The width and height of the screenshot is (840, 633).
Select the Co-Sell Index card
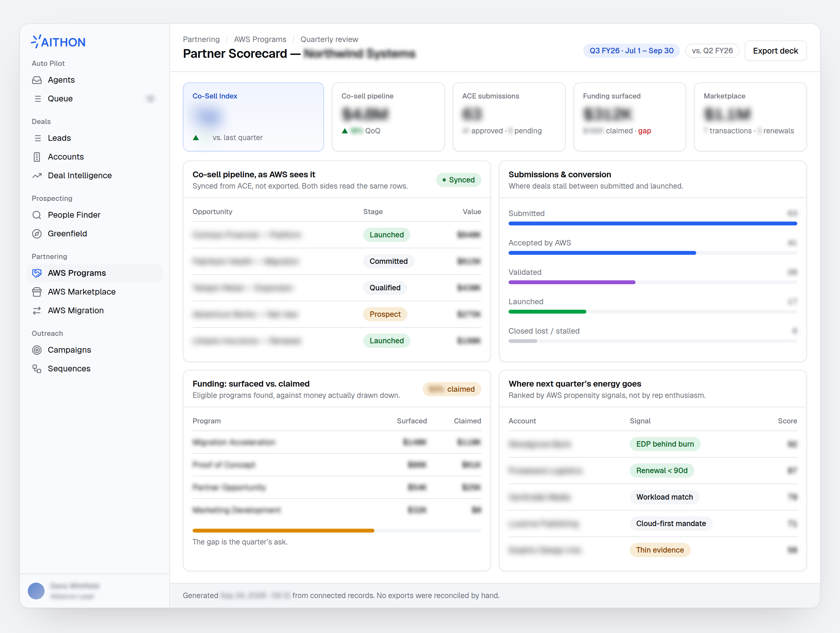click(x=253, y=117)
